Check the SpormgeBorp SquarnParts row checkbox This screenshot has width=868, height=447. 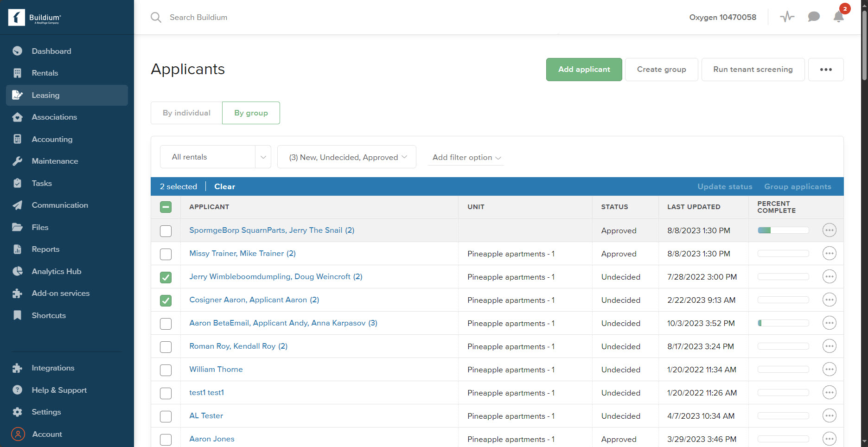[x=166, y=231]
